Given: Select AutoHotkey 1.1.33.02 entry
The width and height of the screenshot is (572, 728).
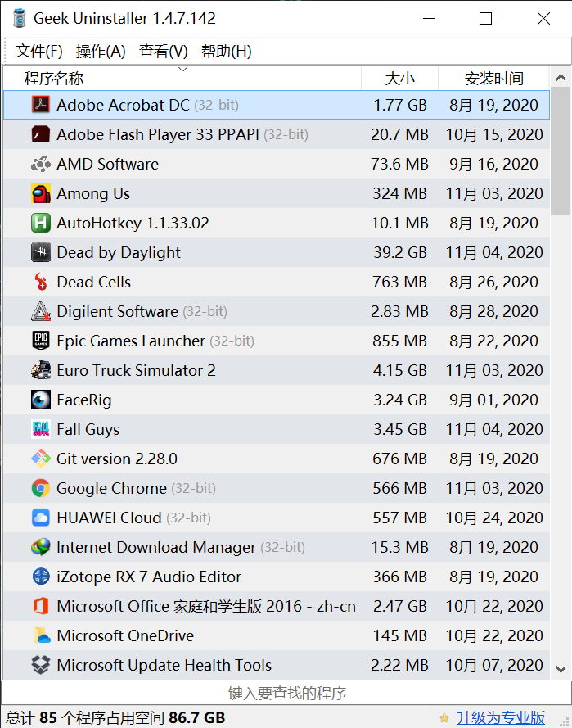Looking at the screenshot, I should coord(133,223).
